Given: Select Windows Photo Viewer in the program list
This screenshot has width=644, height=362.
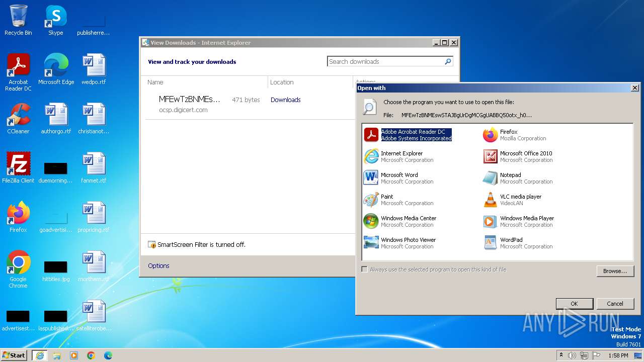Looking at the screenshot, I should (x=400, y=243).
